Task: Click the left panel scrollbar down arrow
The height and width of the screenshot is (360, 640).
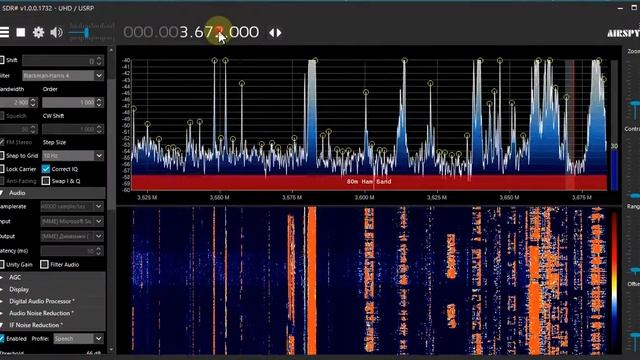Action: [111, 350]
